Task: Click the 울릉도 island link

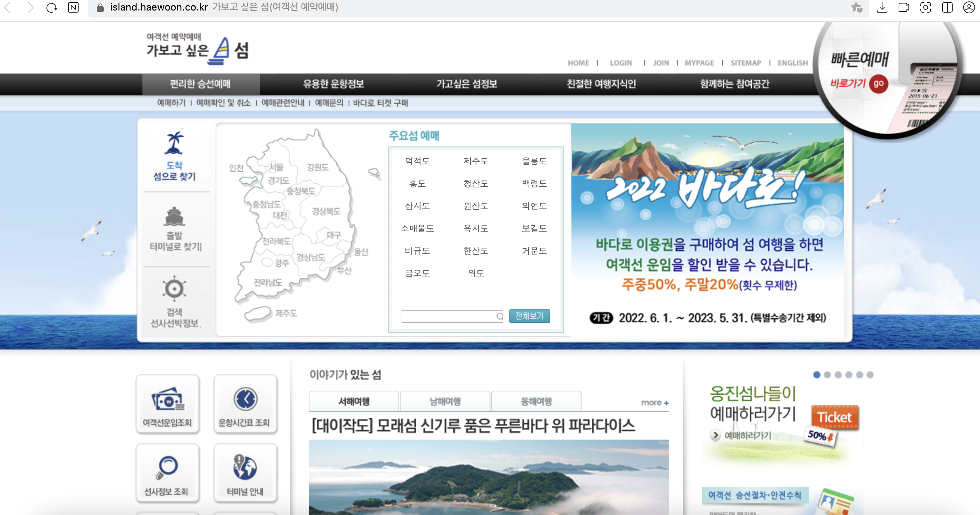Action: pyautogui.click(x=534, y=161)
